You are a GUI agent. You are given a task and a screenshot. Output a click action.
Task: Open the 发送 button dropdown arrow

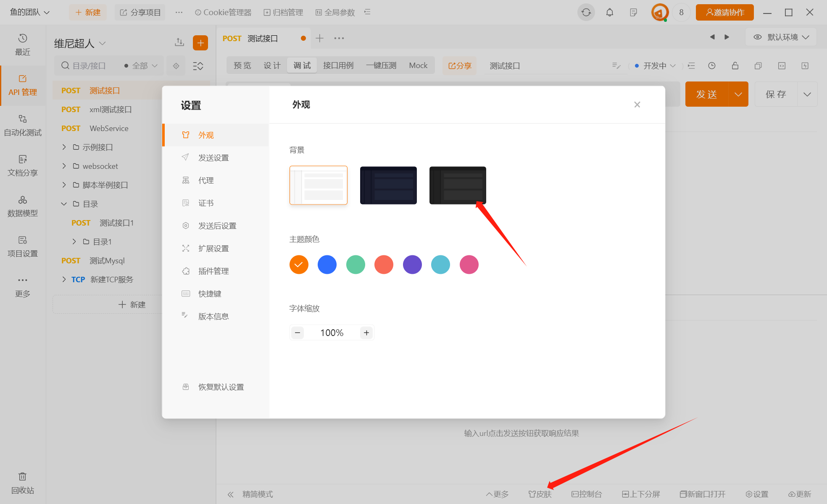pyautogui.click(x=738, y=94)
